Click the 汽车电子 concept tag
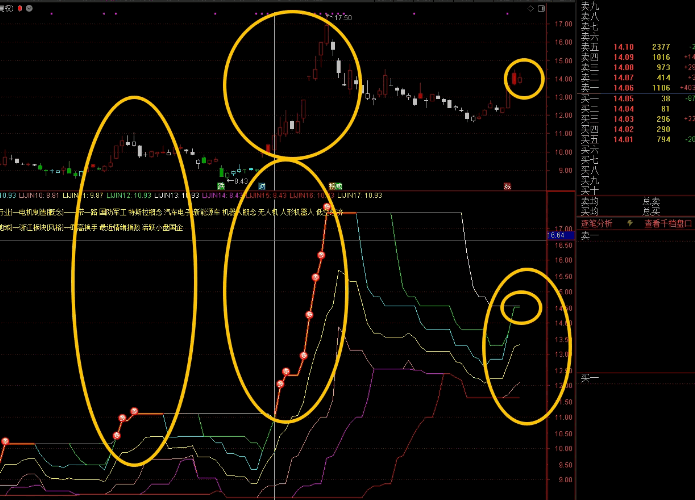This screenshot has width=695, height=500. pyautogui.click(x=176, y=212)
